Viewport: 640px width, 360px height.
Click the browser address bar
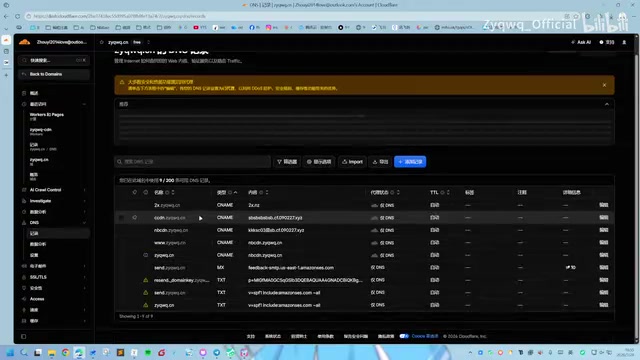tap(294, 16)
